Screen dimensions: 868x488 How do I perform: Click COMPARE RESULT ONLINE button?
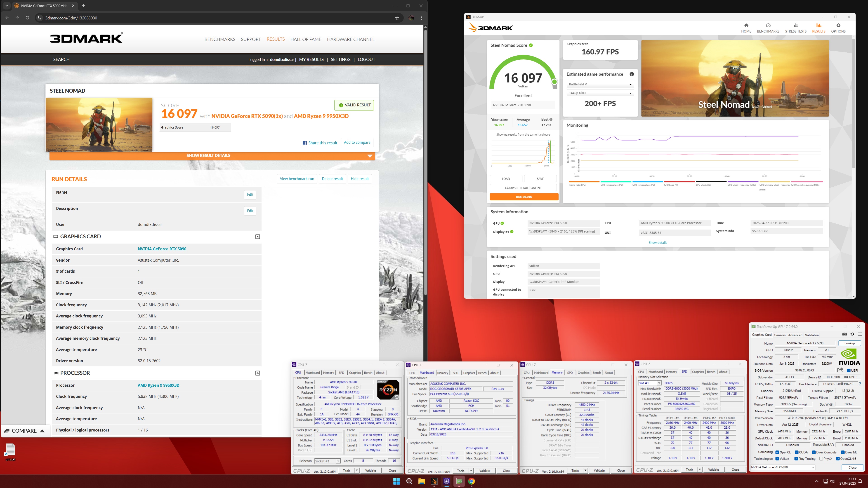pyautogui.click(x=523, y=188)
